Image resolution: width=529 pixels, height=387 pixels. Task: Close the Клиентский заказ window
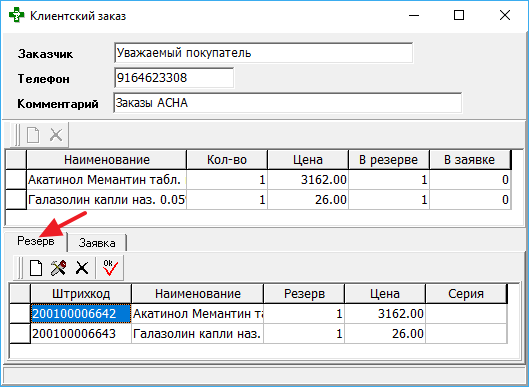505,15
